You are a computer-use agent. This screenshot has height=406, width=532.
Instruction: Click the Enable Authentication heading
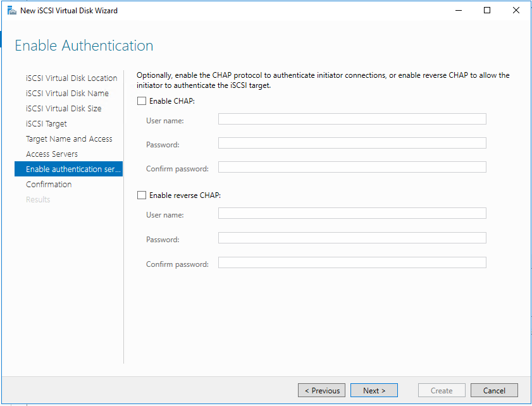tap(84, 46)
